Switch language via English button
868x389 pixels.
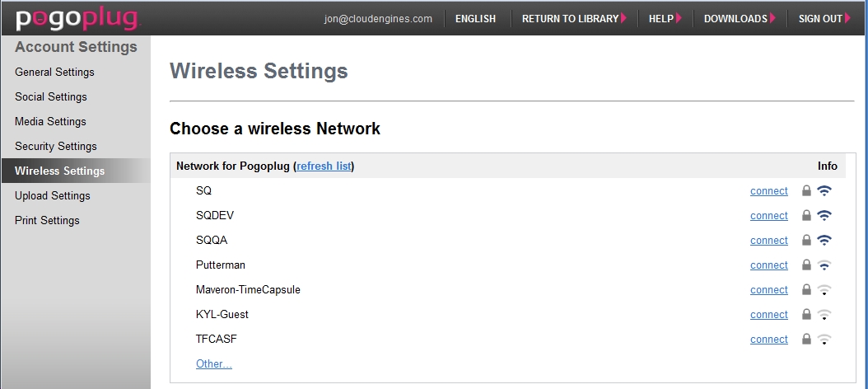475,19
